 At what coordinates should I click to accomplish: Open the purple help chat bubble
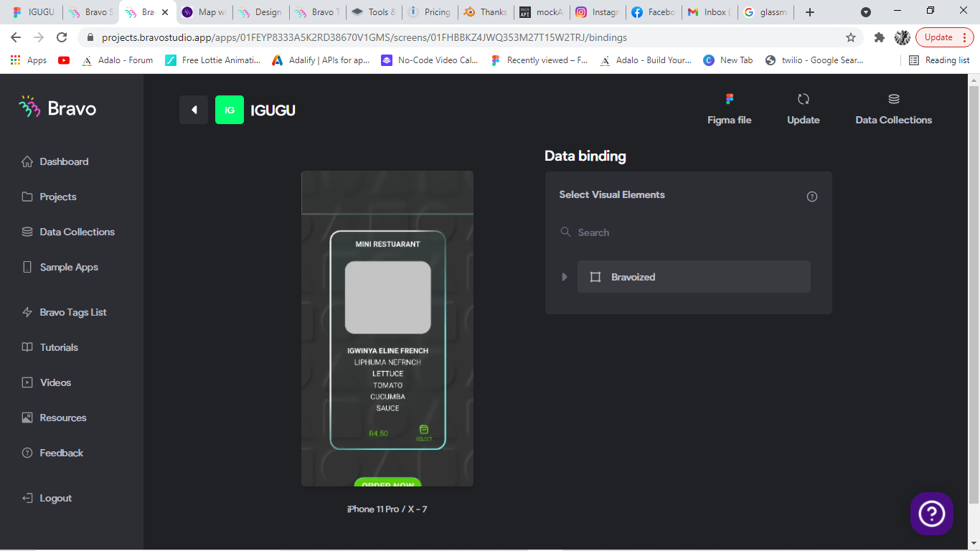(x=932, y=514)
